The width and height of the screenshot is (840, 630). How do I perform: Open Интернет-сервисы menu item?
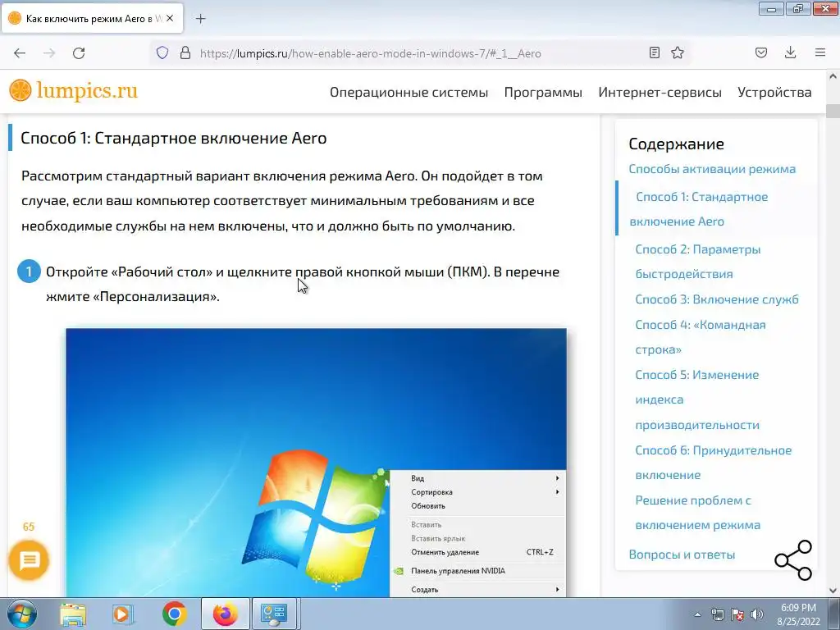point(660,92)
